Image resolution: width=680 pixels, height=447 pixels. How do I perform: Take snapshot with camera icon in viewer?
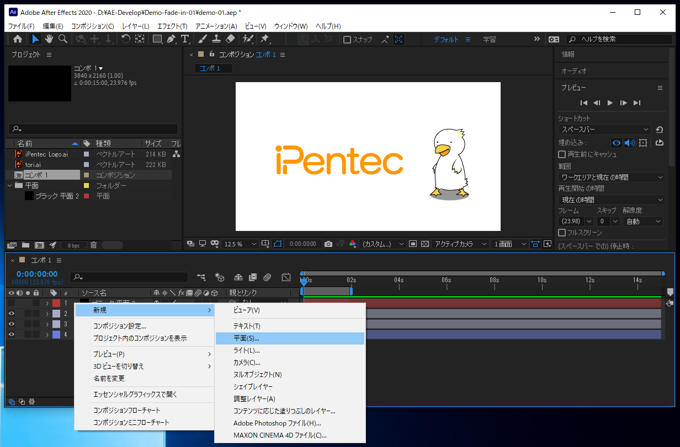click(x=328, y=244)
